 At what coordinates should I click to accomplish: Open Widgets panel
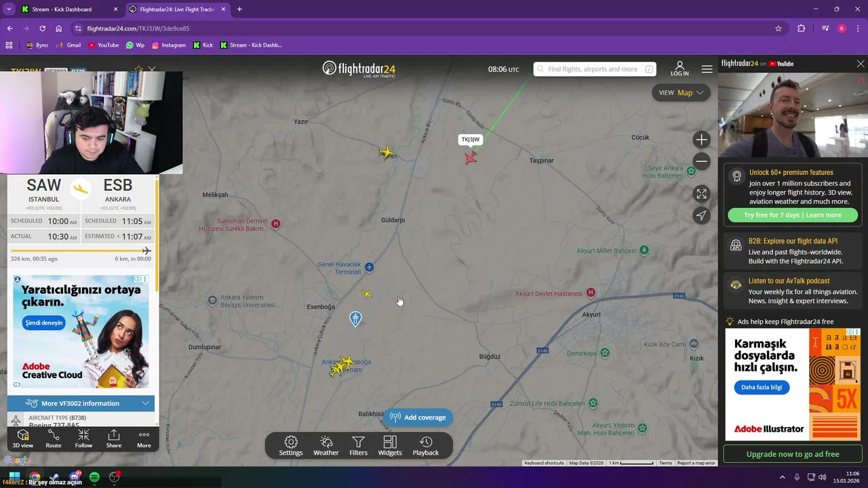coord(390,446)
